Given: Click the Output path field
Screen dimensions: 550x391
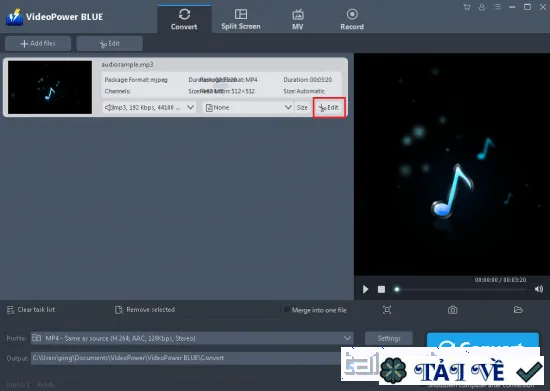Looking at the screenshot, I should click(186, 358).
